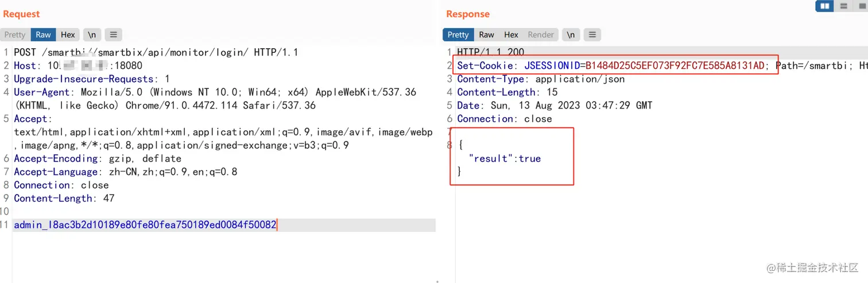This screenshot has width=868, height=283.
Task: Select the Render tab in Response
Action: click(x=541, y=34)
